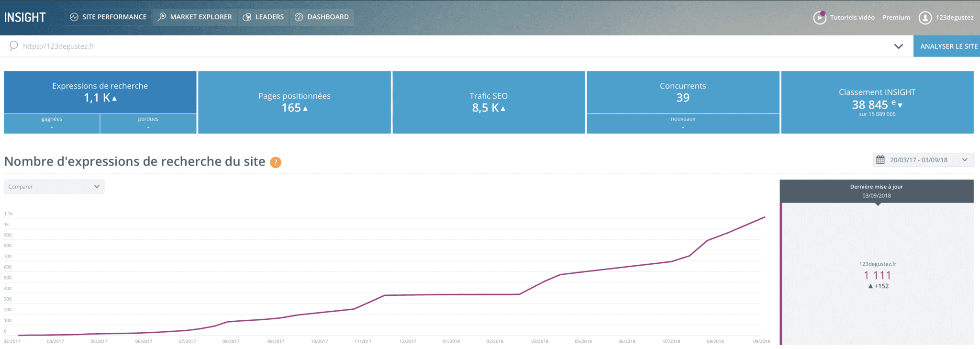Screen dimensions: 980x349
Task: Click the INSIGHT logo
Action: coord(25,17)
